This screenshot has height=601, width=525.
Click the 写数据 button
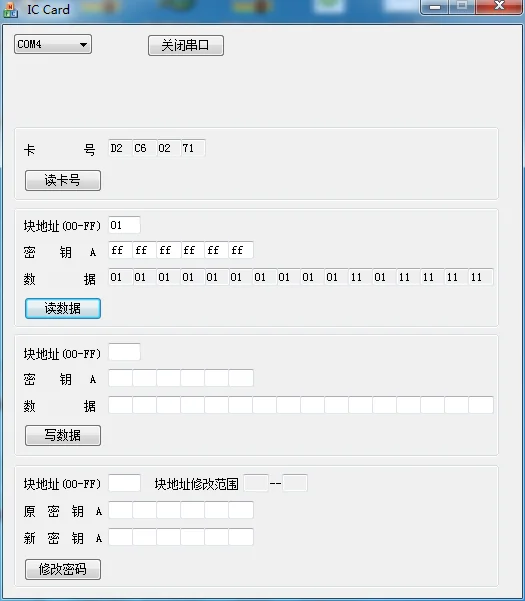coord(63,435)
